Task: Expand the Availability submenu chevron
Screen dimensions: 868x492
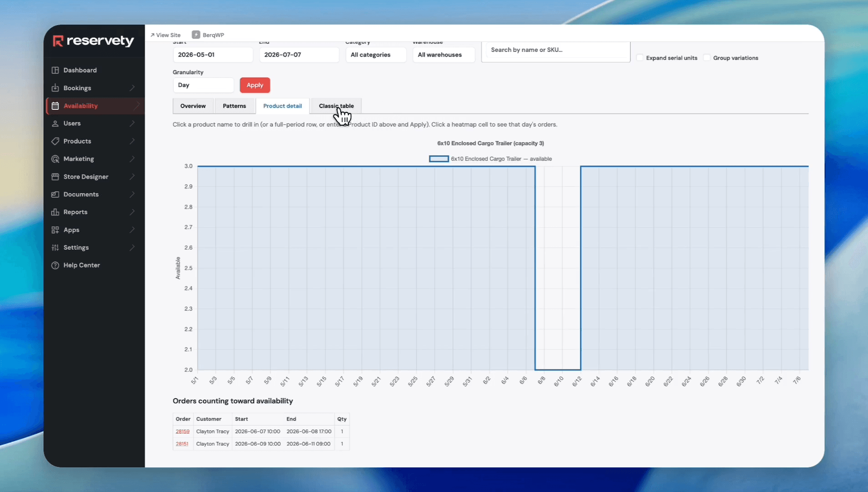Action: (136, 106)
